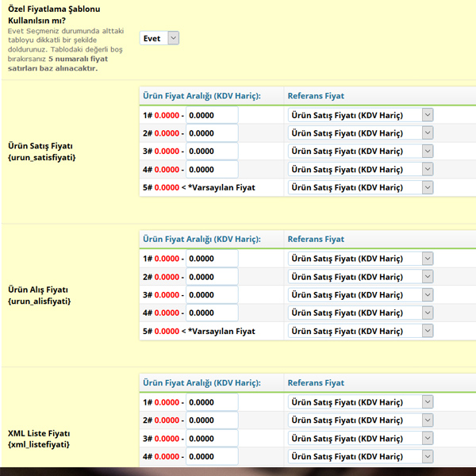Open row 1# reference price dropdown for XML Liste Fiyatı
The image size is (476, 476).
(360, 402)
